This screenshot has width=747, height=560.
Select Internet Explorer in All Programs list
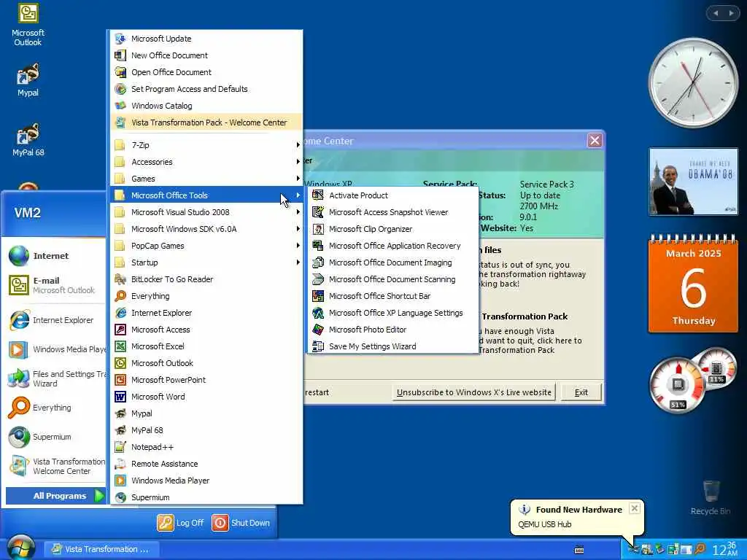206,313
